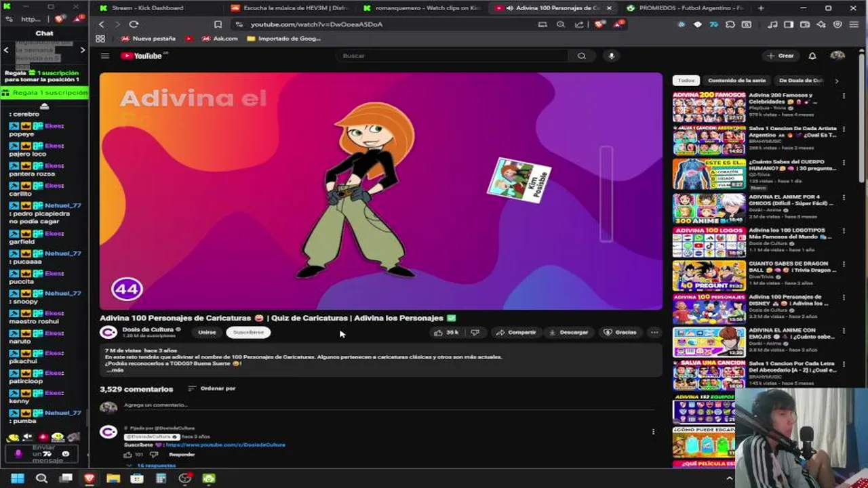
Task: Open the Brave wallet icon
Action: [x=805, y=24]
